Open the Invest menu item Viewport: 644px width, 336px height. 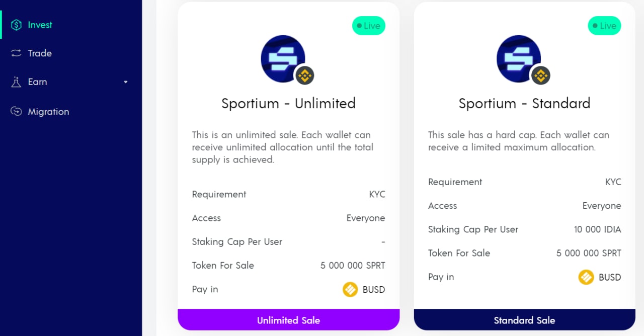40,25
